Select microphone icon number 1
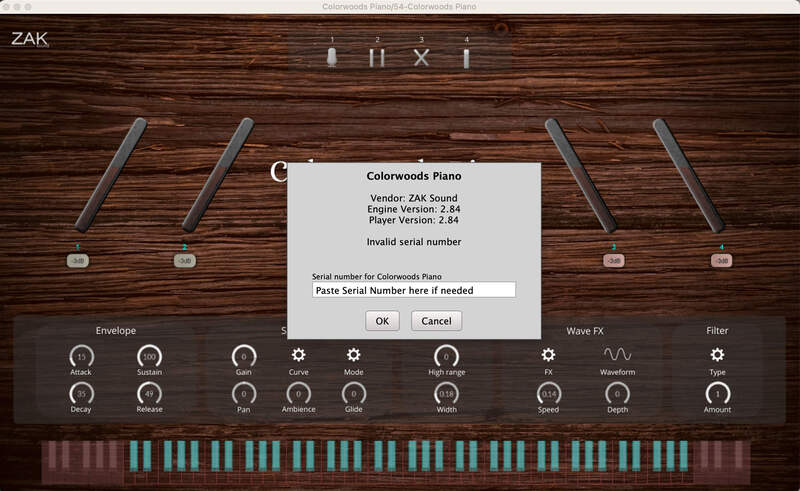Viewport: 800px width, 491px height. [332, 58]
